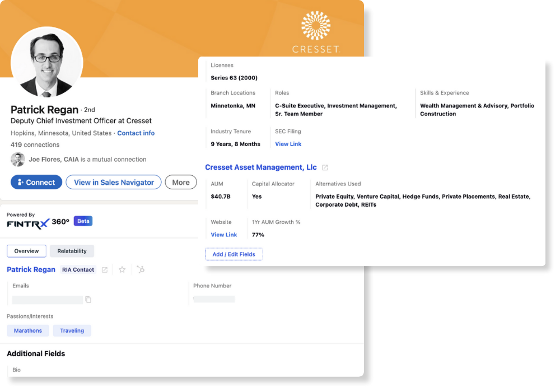The width and height of the screenshot is (560, 392).
Task: Click Add / Edit Fields button
Action: [234, 254]
